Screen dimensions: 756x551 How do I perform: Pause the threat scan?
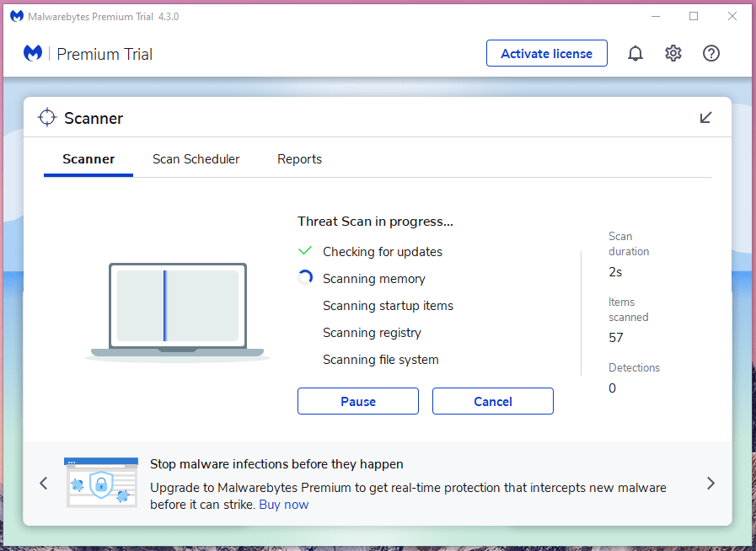pos(357,401)
